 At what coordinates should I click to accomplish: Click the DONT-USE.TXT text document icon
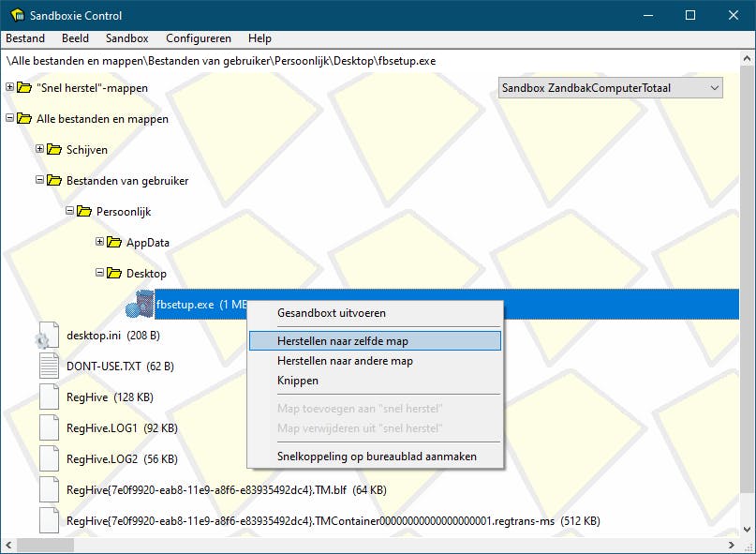click(x=49, y=366)
